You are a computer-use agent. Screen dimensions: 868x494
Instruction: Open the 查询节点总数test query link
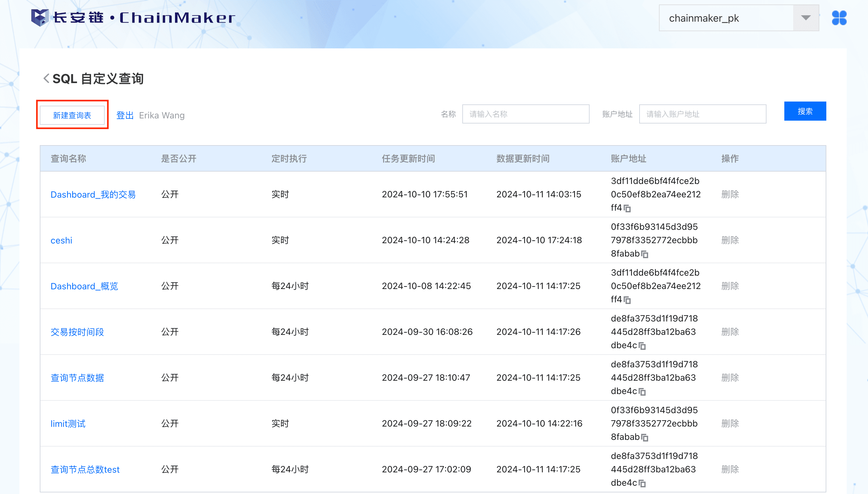85,469
